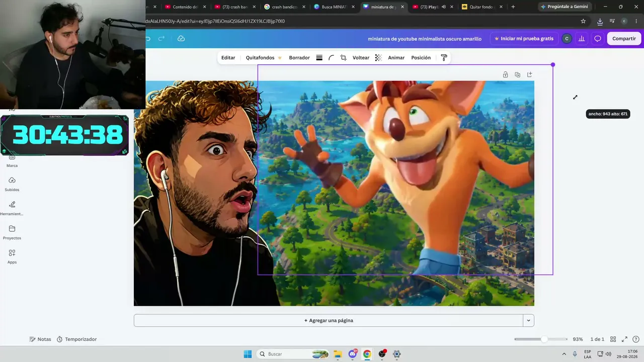644x362 pixels.
Task: Copy style with the paint roller
Action: click(444, 58)
